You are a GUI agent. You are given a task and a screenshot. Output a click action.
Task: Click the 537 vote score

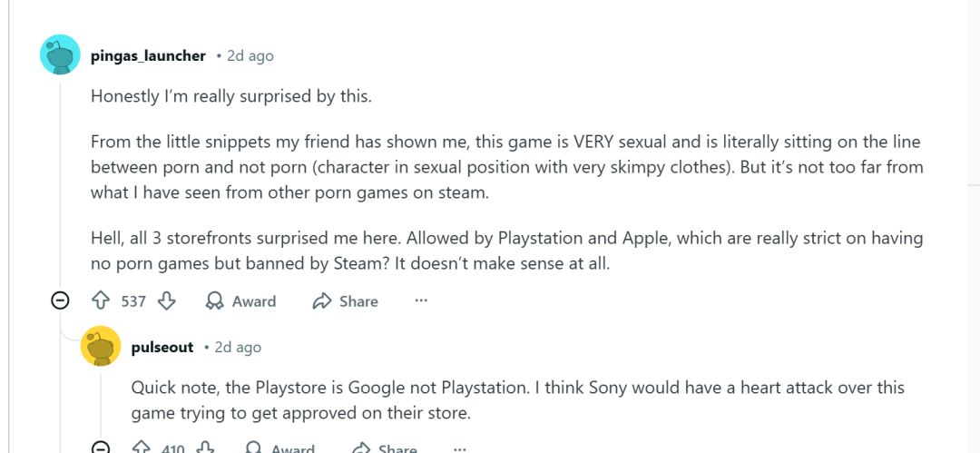point(133,301)
